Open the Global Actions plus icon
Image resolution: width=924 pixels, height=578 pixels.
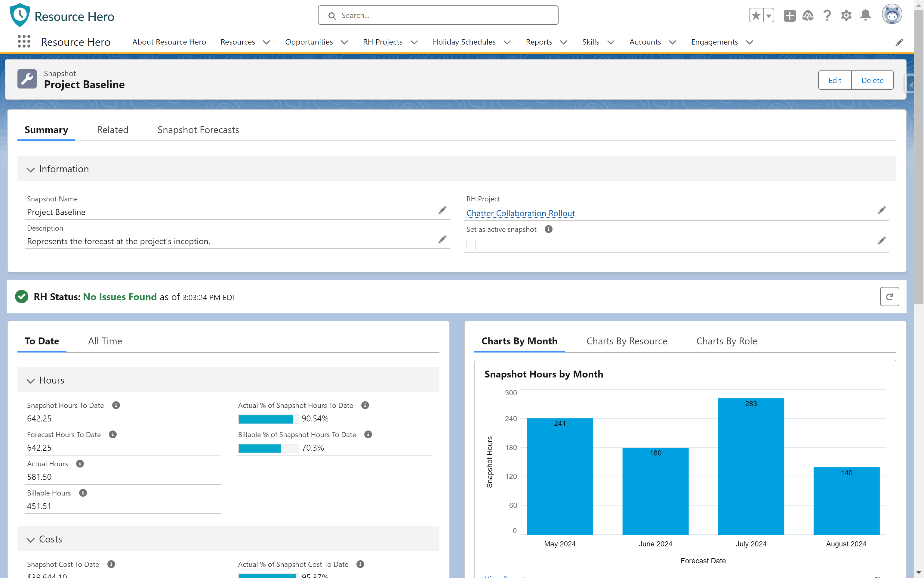point(790,15)
